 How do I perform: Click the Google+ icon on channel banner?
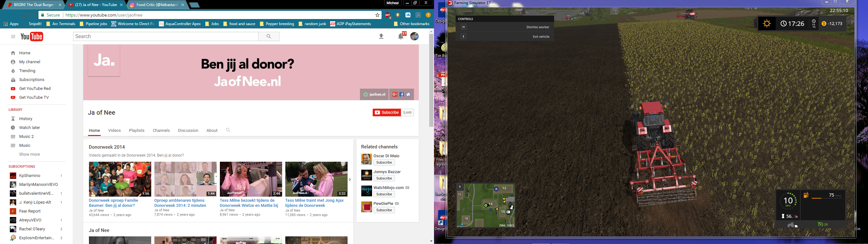[x=395, y=95]
